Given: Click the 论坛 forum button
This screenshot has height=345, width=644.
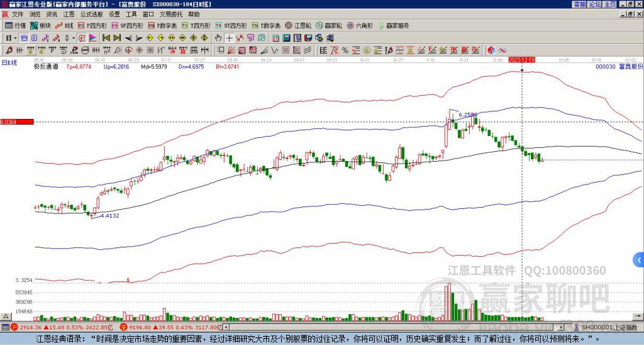Looking at the screenshot, I should coord(594,4).
